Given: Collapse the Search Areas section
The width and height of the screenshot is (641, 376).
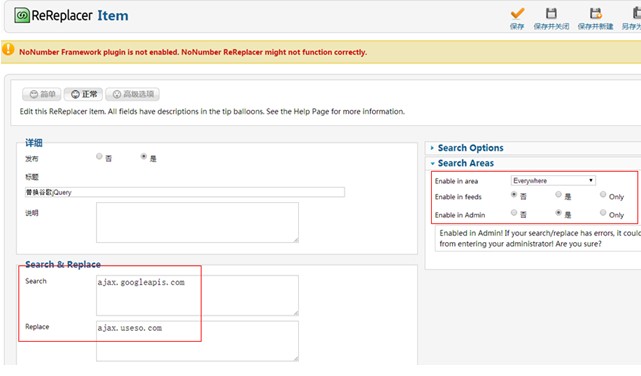Looking at the screenshot, I should click(465, 163).
